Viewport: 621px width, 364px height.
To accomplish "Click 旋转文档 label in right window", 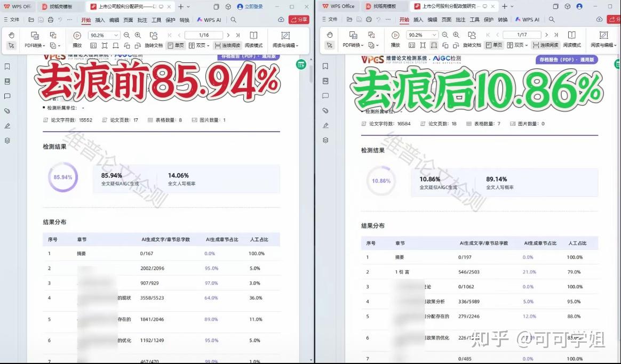I will (472, 45).
